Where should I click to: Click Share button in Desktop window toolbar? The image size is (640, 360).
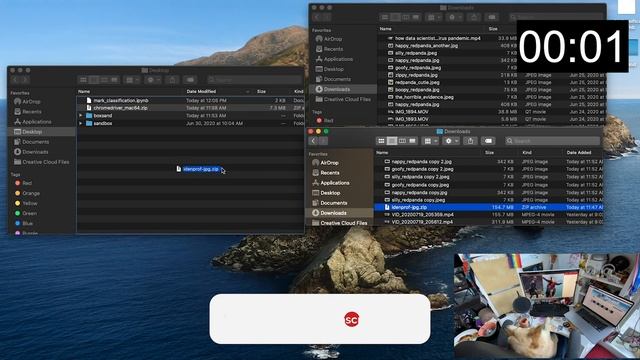pyautogui.click(x=172, y=80)
